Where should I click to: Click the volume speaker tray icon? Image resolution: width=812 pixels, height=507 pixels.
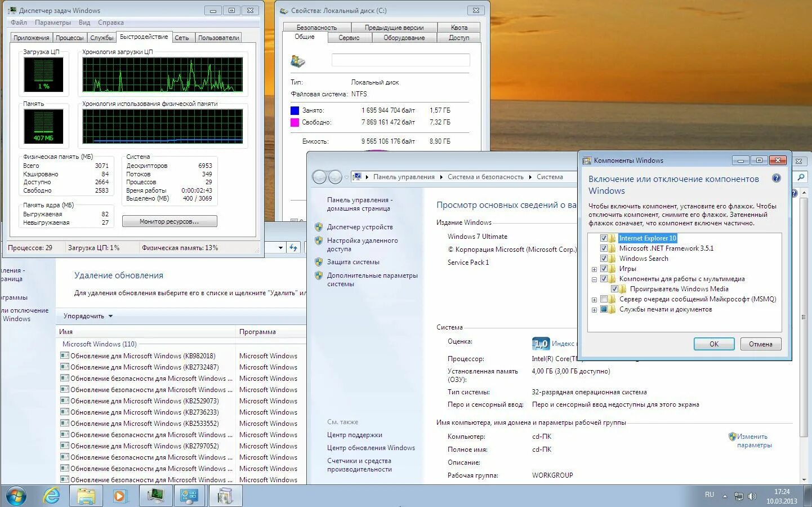(x=752, y=496)
